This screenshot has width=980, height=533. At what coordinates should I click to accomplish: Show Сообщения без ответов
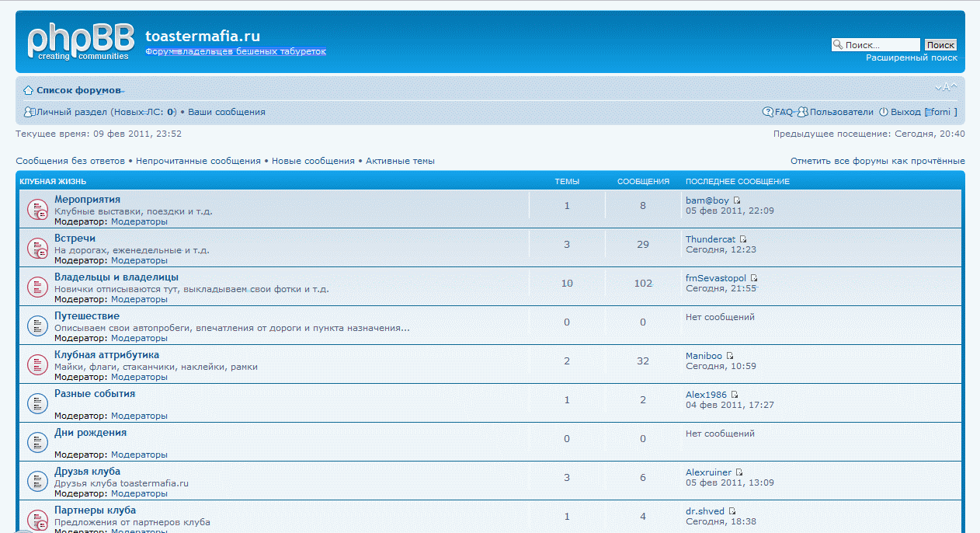click(x=70, y=161)
